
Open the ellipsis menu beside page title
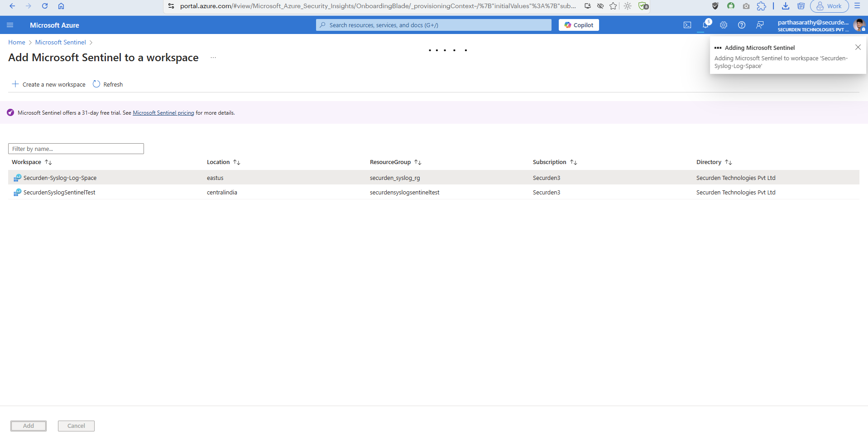tap(213, 58)
